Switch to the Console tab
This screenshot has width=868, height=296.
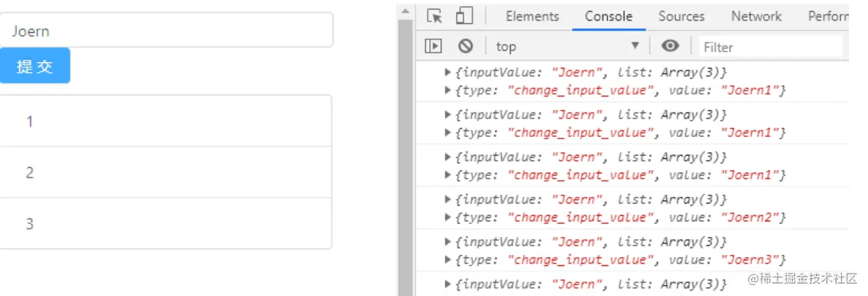tap(608, 16)
